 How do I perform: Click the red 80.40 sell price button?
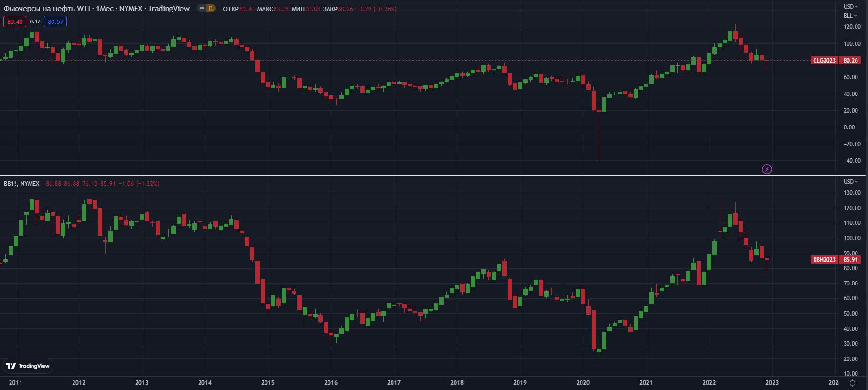point(15,21)
